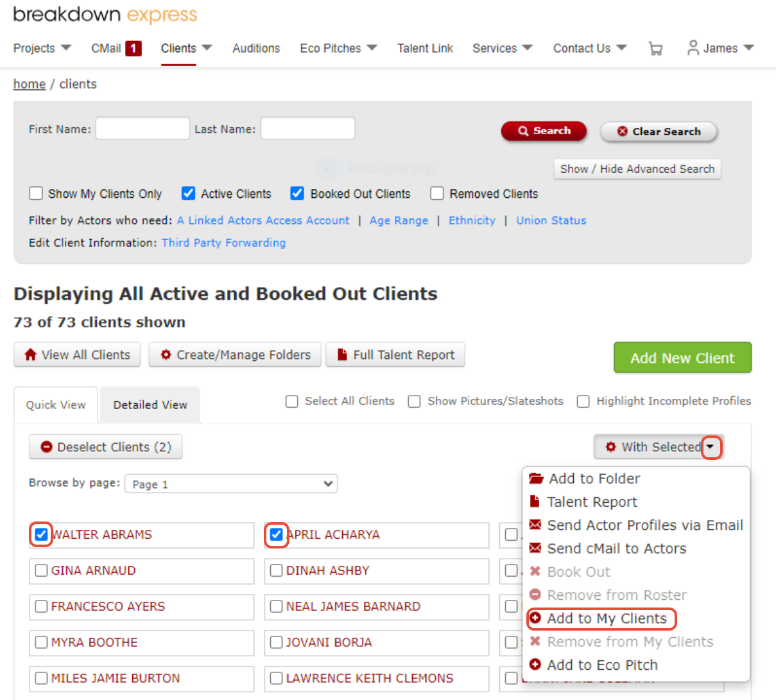Click the James user profile icon
The width and height of the screenshot is (776, 700).
tap(693, 48)
